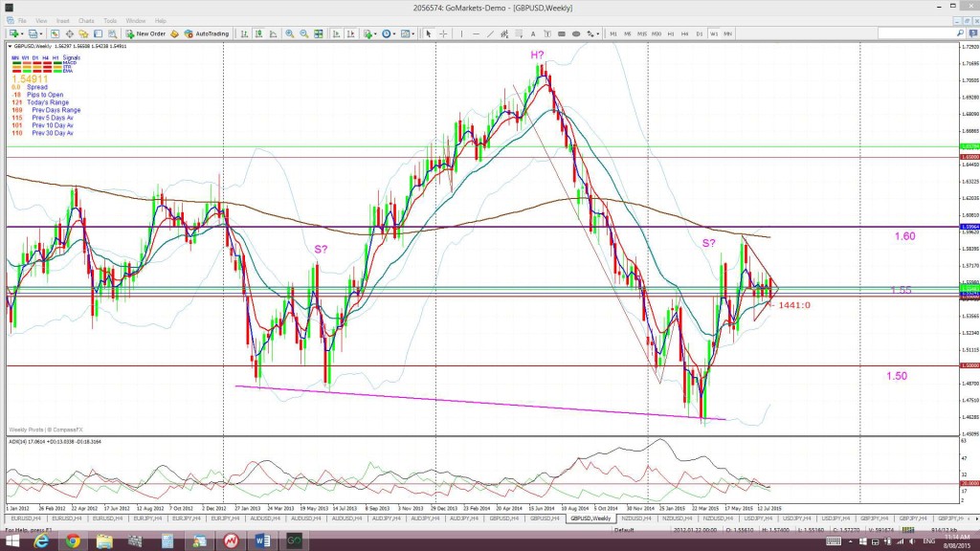Screen dimensions: 980x551
Task: Open the Help menu
Action: tap(161, 21)
